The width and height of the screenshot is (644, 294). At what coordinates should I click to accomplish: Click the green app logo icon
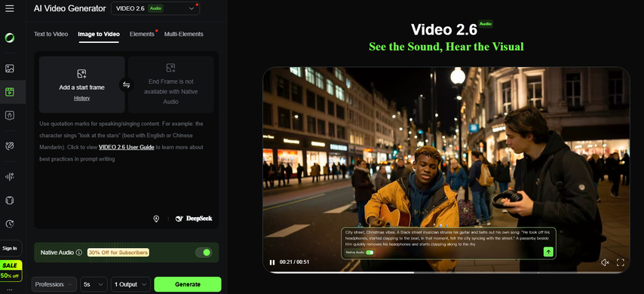10,38
